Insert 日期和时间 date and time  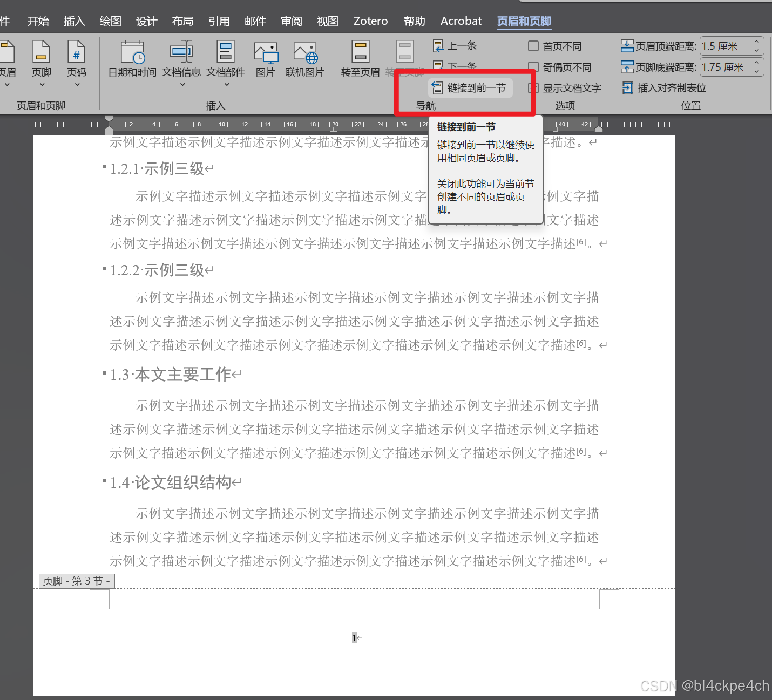click(x=132, y=59)
